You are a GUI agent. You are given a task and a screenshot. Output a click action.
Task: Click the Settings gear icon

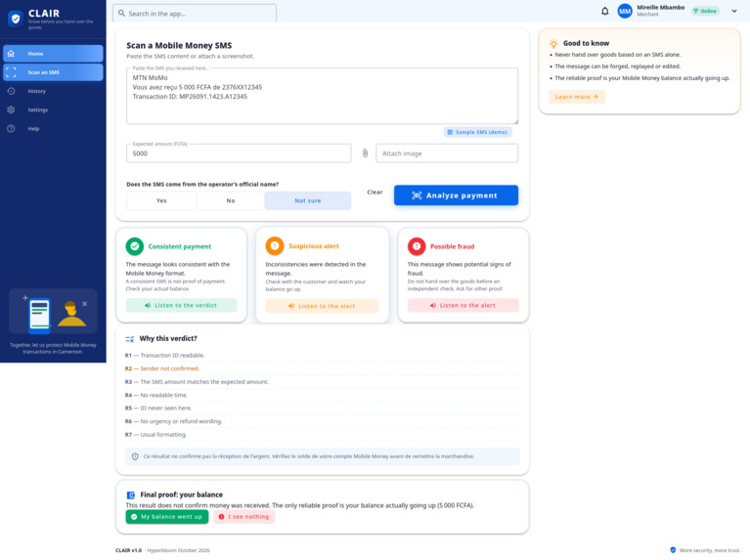click(x=11, y=109)
